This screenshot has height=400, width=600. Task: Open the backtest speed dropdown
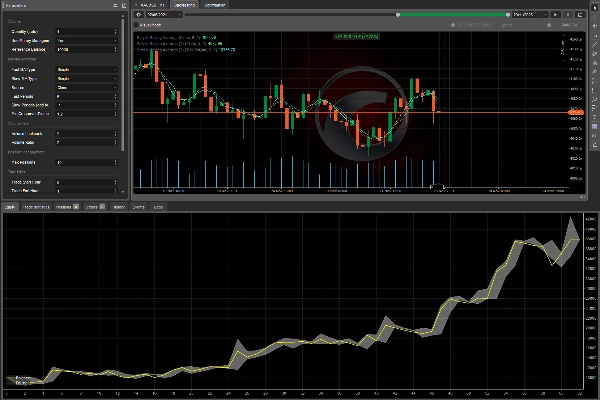(528, 15)
